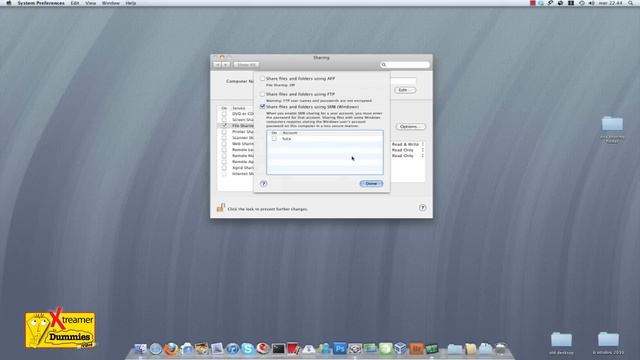Open Finder from the Dock
640x360 pixels.
(x=140, y=349)
